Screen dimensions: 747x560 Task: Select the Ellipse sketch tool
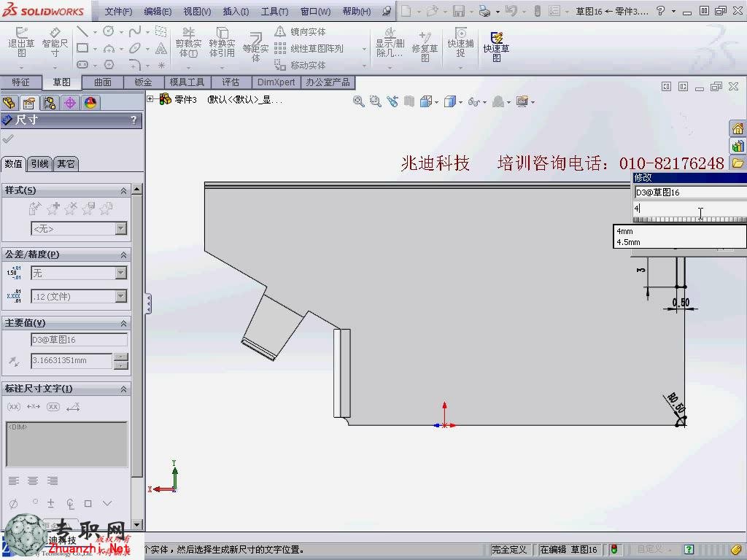[x=135, y=48]
